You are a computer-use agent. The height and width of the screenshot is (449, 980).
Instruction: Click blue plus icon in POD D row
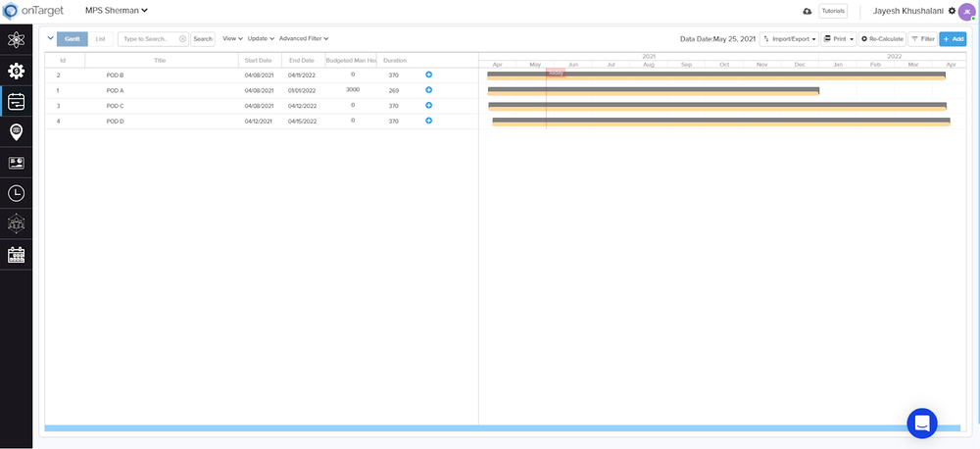[x=429, y=121]
